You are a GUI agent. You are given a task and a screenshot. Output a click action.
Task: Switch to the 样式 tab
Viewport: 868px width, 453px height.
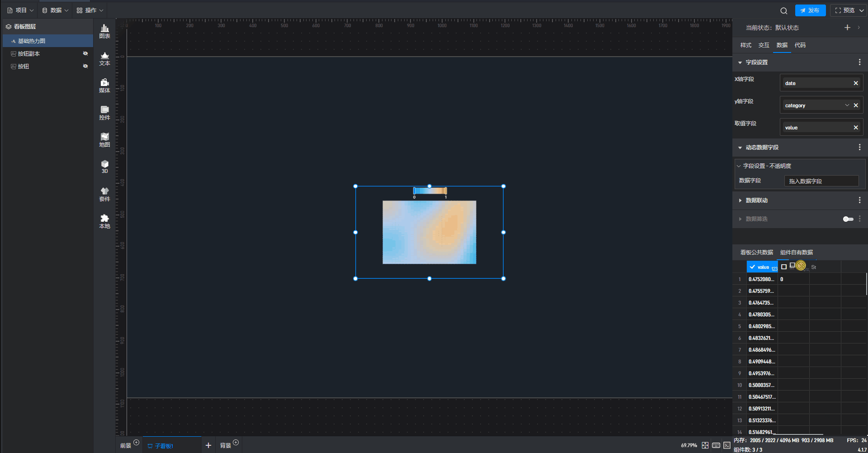745,45
